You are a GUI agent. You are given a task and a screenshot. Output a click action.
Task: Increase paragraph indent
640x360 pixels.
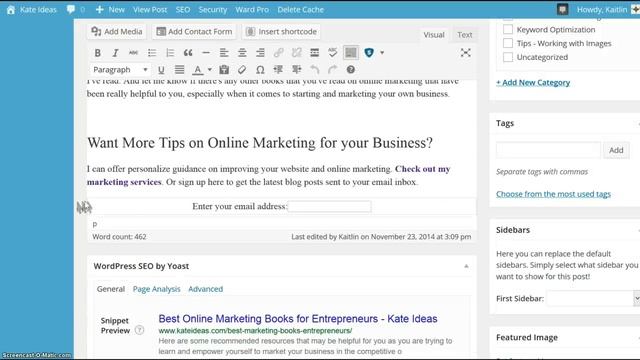pos(296,70)
